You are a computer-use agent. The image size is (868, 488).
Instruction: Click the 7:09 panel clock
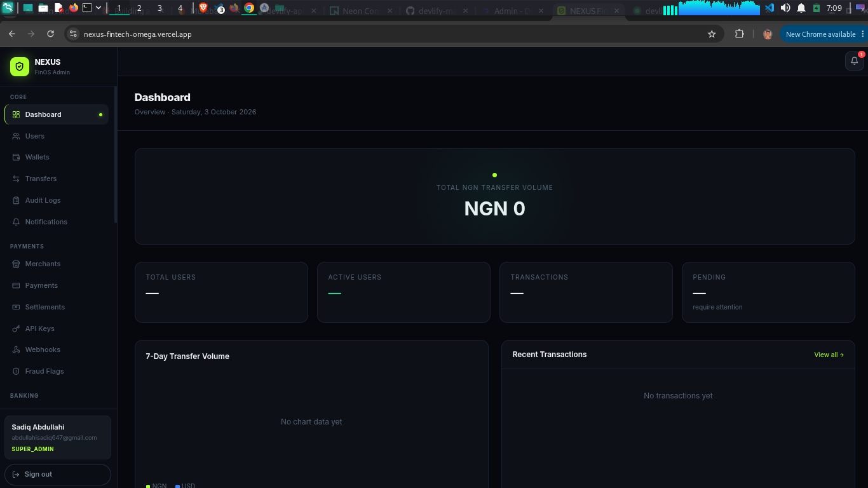pos(834,8)
